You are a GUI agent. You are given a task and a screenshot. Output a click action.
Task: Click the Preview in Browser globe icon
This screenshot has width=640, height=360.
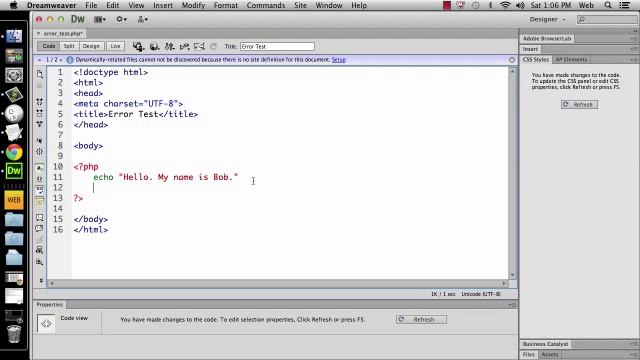coord(154,47)
